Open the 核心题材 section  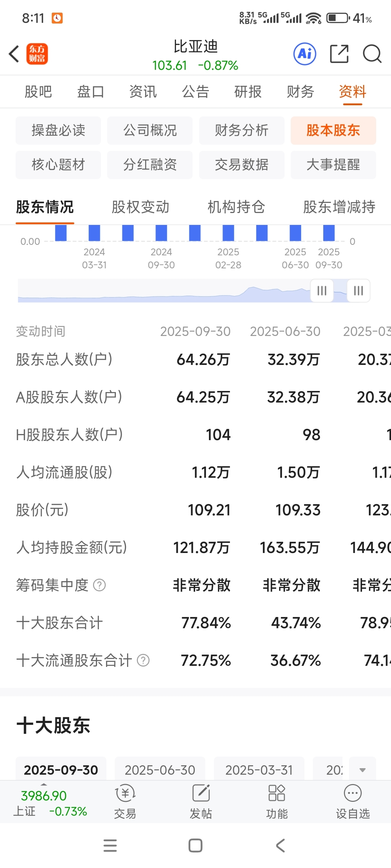58,165
